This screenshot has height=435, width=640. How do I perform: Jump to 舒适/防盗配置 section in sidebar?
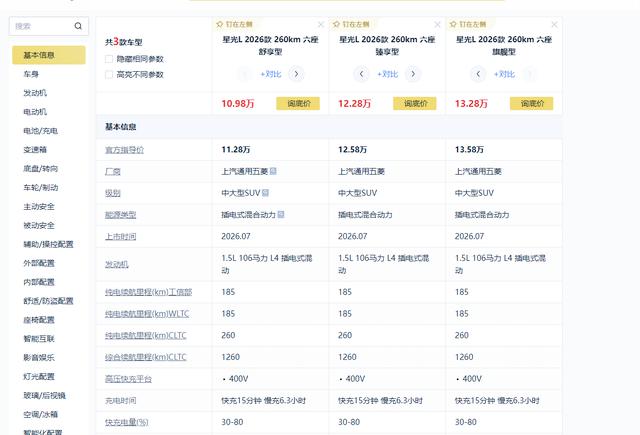48,301
